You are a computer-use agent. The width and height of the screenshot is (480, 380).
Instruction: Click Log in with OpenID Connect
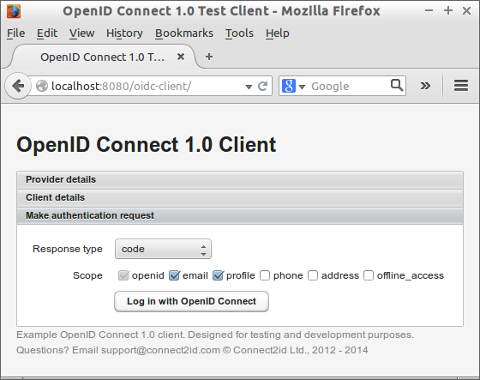pos(191,301)
